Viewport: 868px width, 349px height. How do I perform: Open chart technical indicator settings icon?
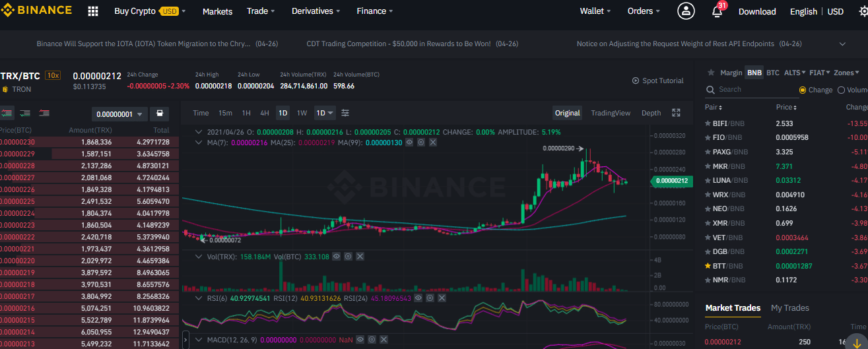coord(345,113)
